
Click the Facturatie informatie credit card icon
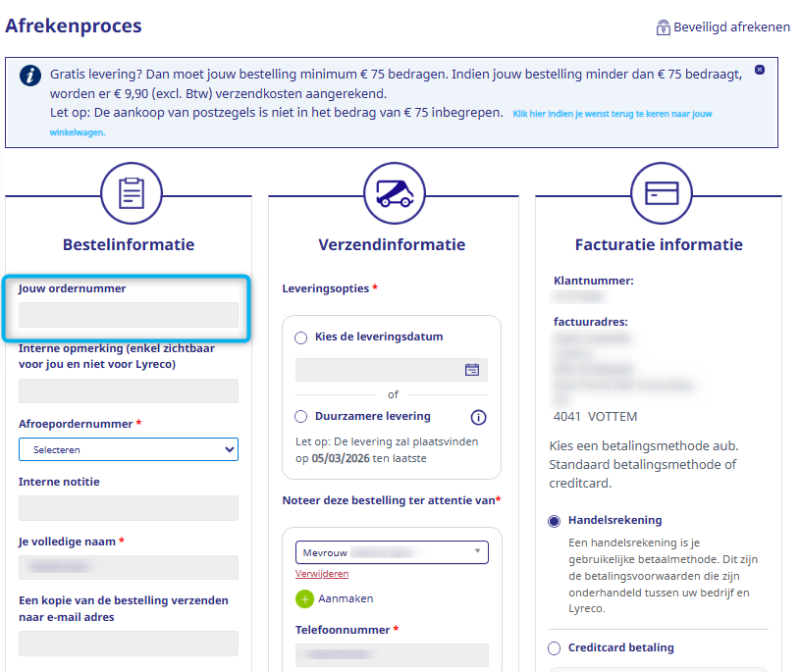tap(661, 193)
